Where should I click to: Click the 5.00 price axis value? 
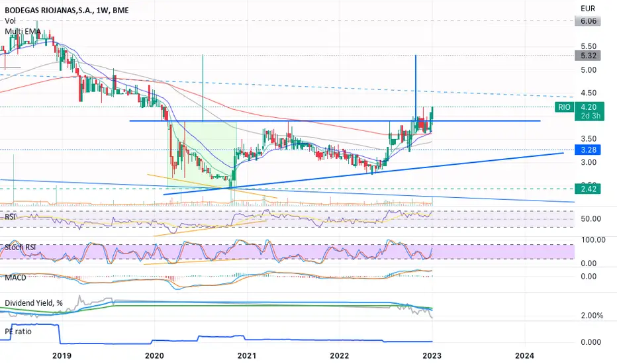pos(589,70)
